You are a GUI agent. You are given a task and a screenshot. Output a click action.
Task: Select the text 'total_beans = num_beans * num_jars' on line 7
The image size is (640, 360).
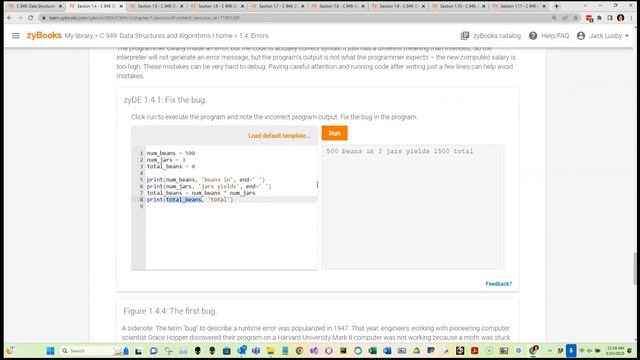(201, 193)
